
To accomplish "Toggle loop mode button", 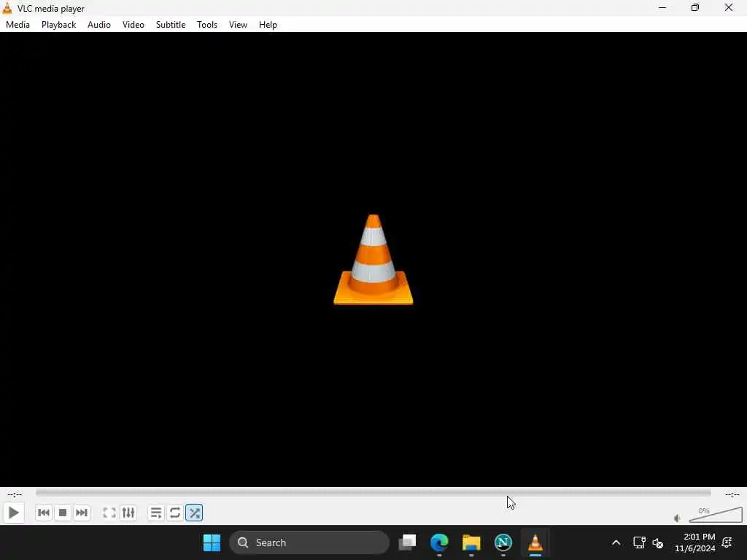I will point(175,513).
